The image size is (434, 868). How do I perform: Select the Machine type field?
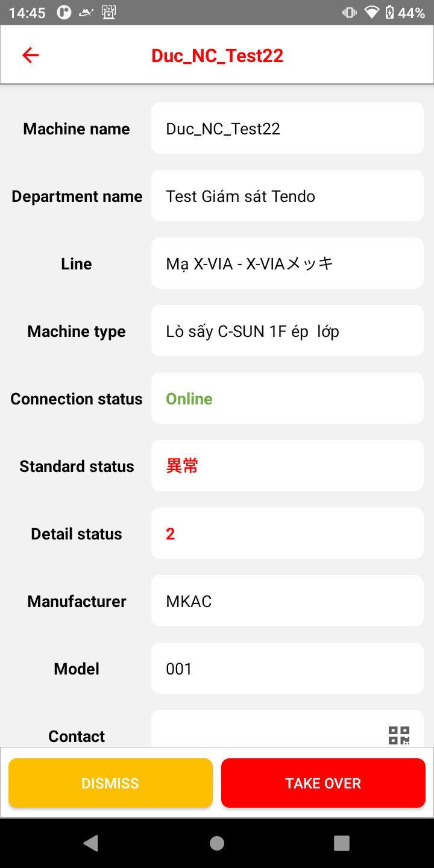pyautogui.click(x=287, y=331)
